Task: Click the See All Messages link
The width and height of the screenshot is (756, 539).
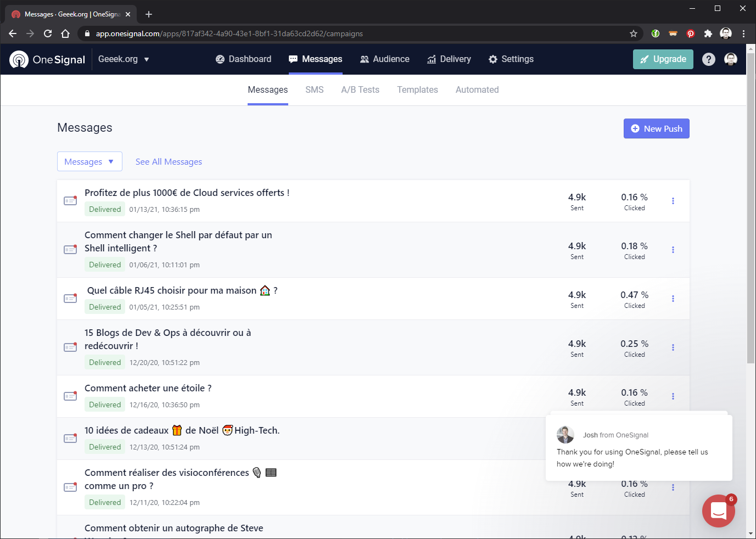Action: 169,162
